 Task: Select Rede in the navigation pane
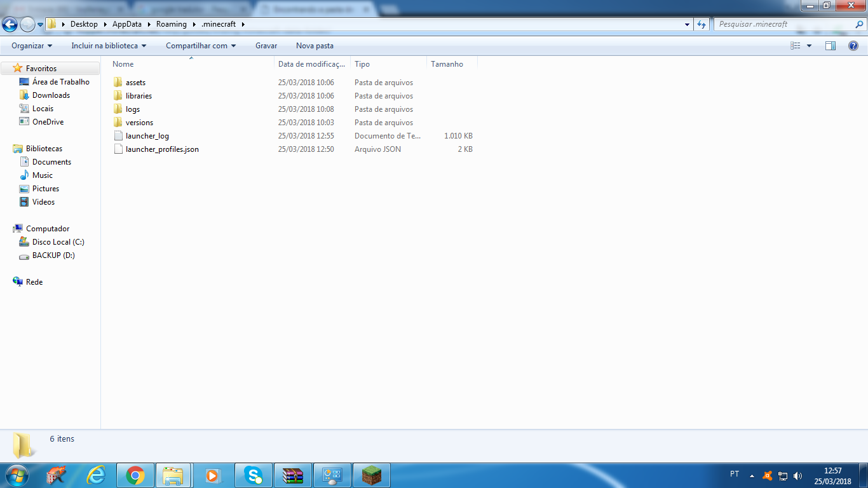[x=34, y=282]
